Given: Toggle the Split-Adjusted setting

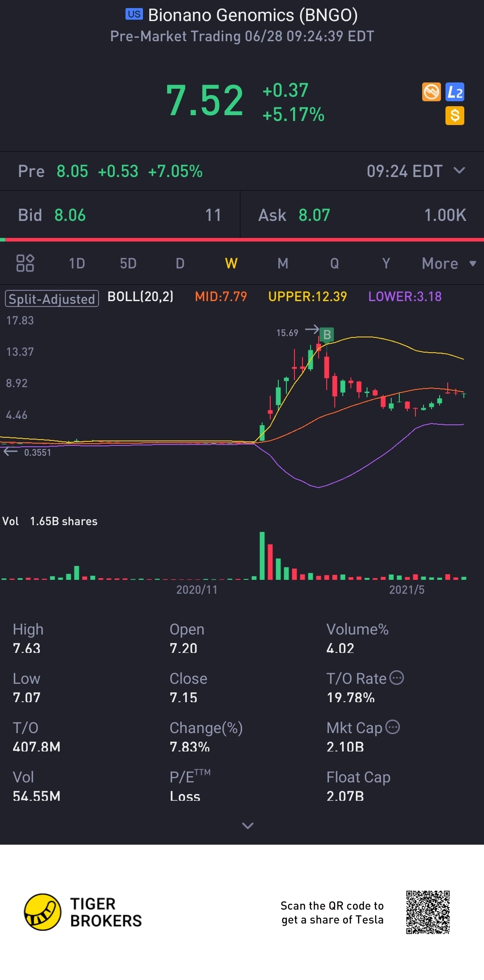Looking at the screenshot, I should click(x=52, y=298).
